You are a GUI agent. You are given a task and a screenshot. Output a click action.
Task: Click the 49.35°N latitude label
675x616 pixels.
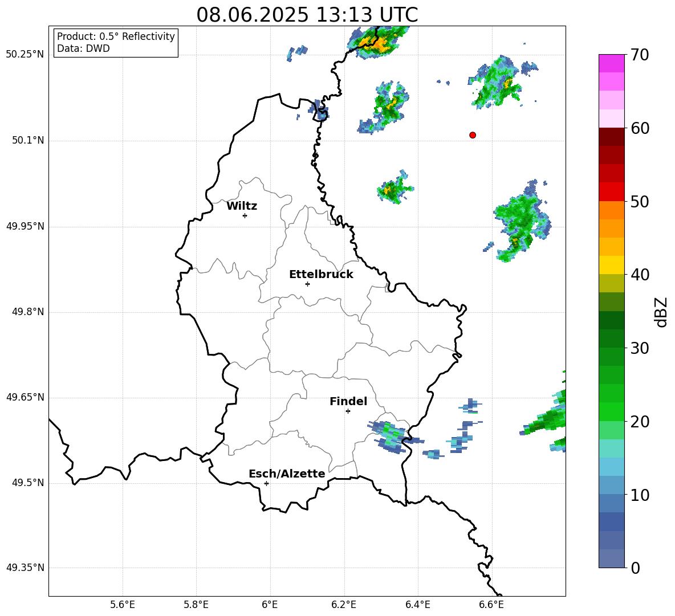click(x=25, y=568)
